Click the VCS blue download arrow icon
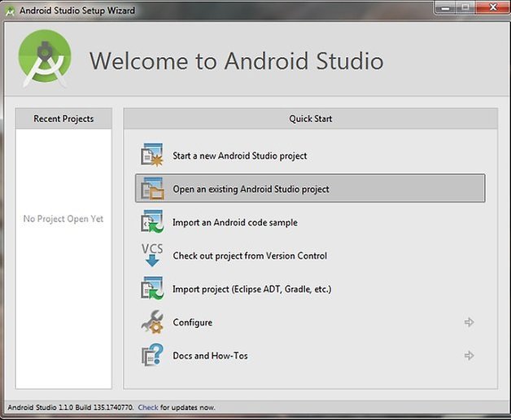Screen dimensions: 511x420 pos(152,255)
